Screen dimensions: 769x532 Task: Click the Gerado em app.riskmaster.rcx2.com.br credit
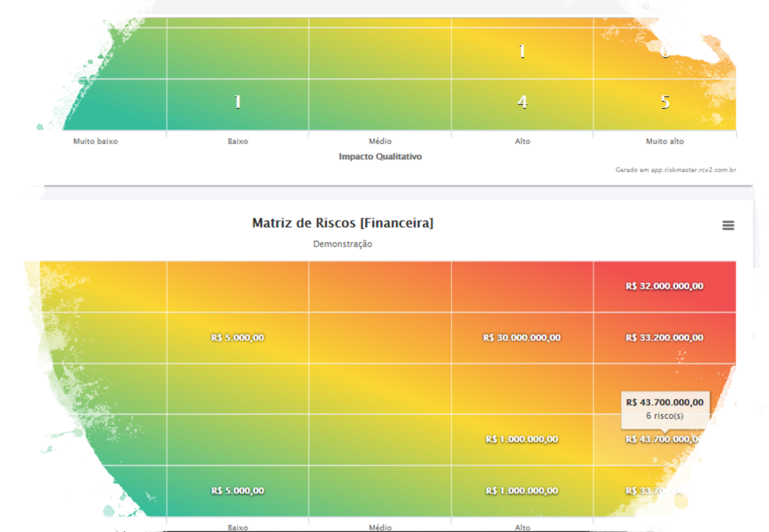click(x=676, y=170)
